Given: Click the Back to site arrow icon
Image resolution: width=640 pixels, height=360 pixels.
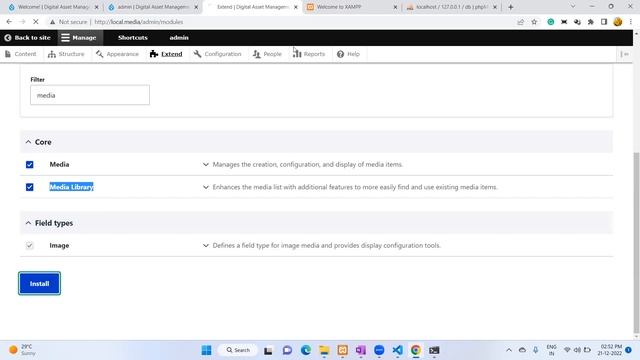Looking at the screenshot, I should click(x=8, y=38).
